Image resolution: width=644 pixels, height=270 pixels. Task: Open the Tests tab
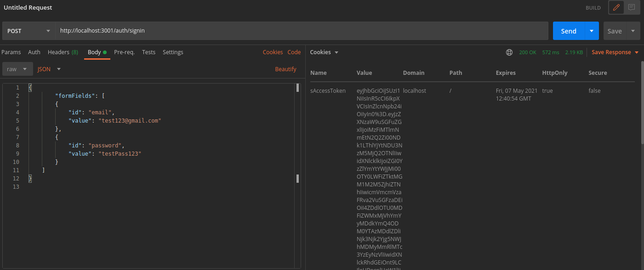(x=148, y=52)
